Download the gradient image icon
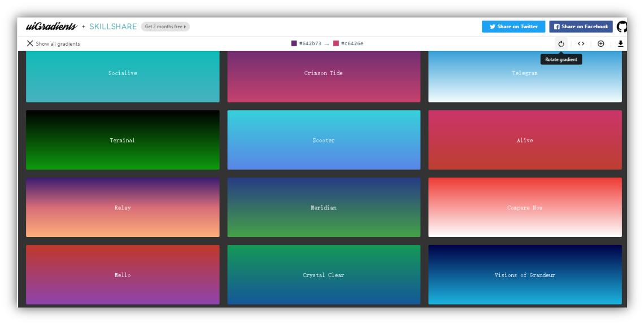The width and height of the screenshot is (644, 325). pos(621,43)
